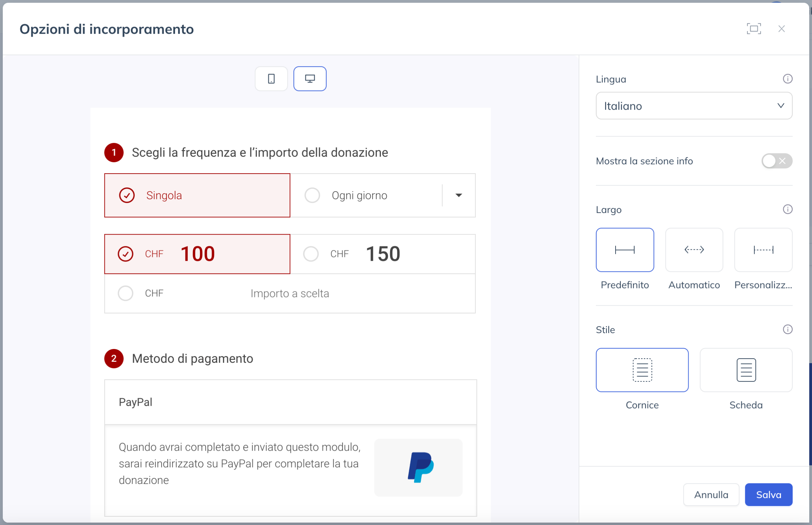The width and height of the screenshot is (812, 525).
Task: Open the Lingua Italiano dropdown
Action: point(694,106)
